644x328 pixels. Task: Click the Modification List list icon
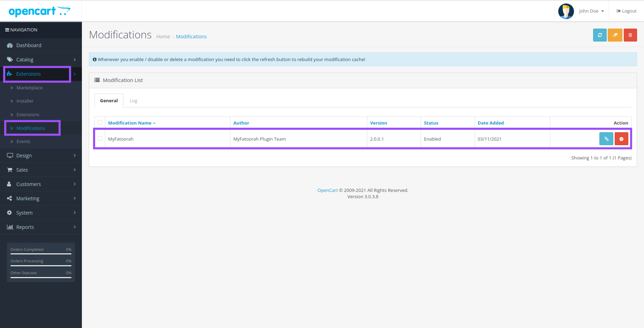click(x=97, y=80)
